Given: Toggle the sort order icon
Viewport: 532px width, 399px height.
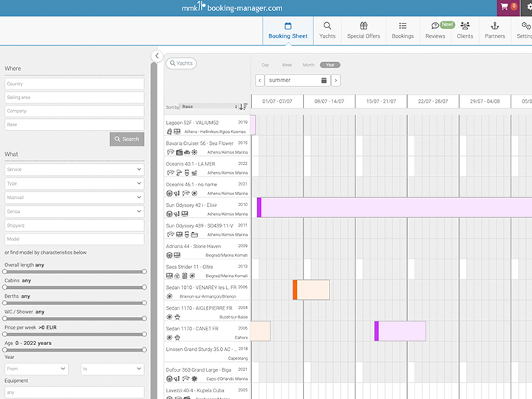Looking at the screenshot, I should tap(243, 107).
